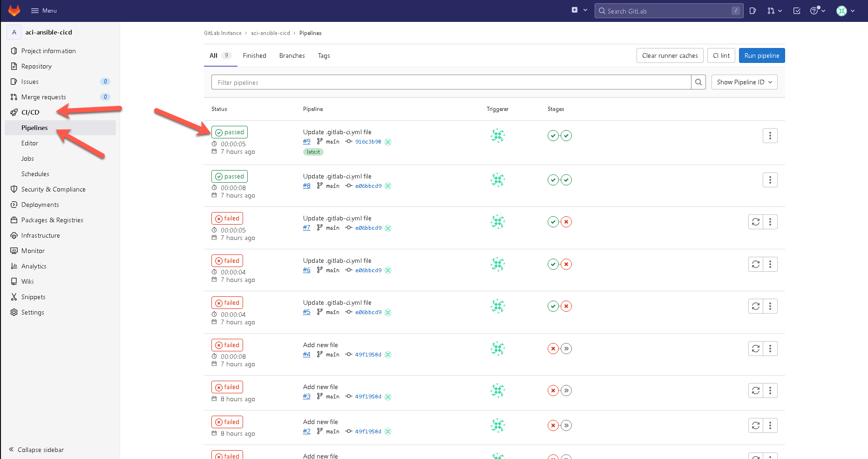The height and width of the screenshot is (459, 868).
Task: Retry pipeline #5
Action: point(756,306)
